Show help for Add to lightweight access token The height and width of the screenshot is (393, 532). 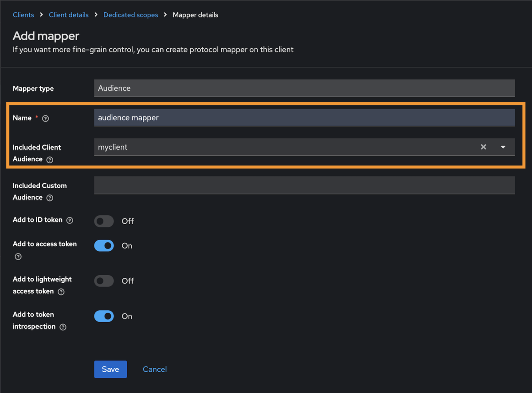pos(61,292)
